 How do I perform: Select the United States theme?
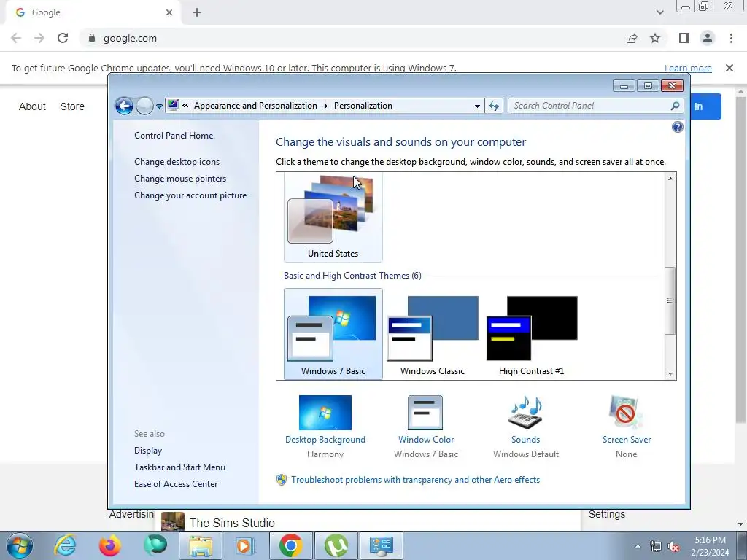(x=333, y=217)
